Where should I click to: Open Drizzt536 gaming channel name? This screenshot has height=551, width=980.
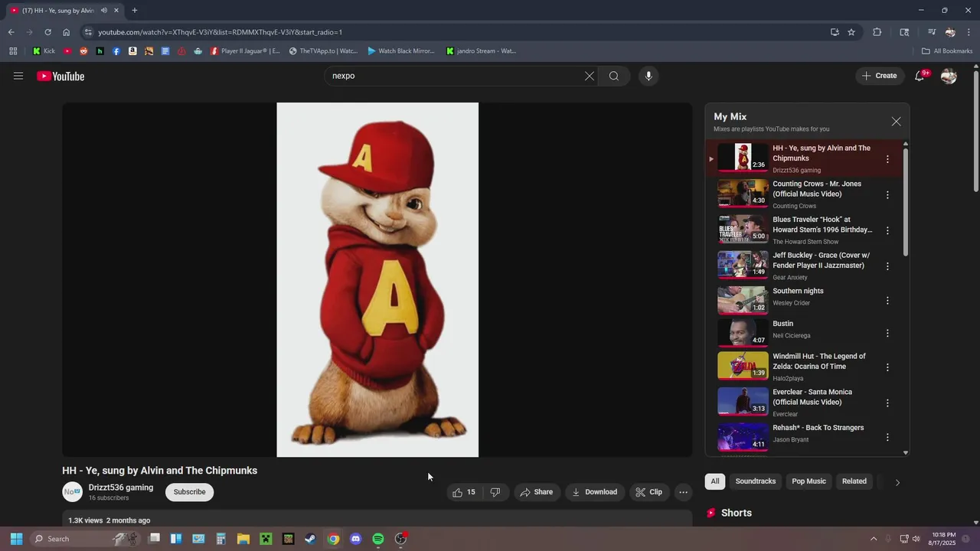click(121, 487)
